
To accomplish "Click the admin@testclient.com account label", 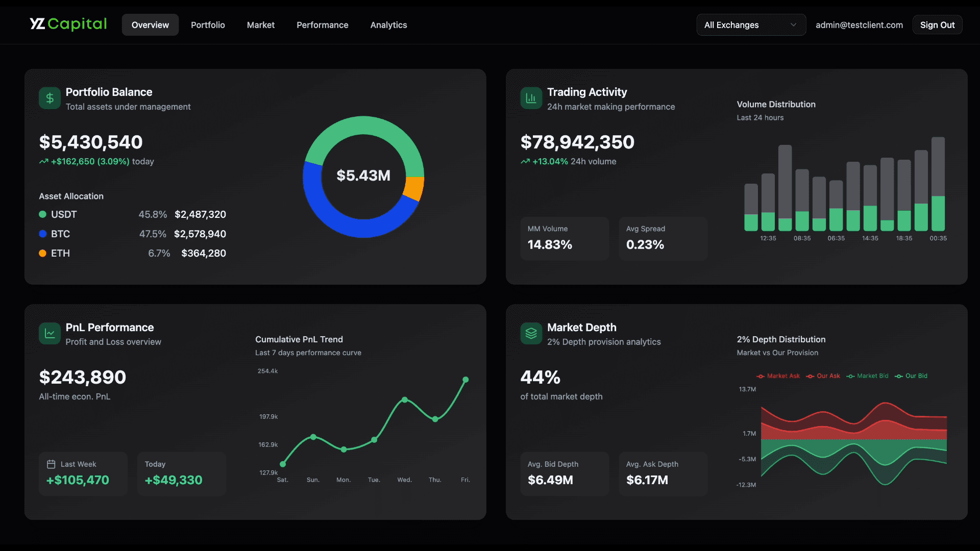I will coord(859,24).
